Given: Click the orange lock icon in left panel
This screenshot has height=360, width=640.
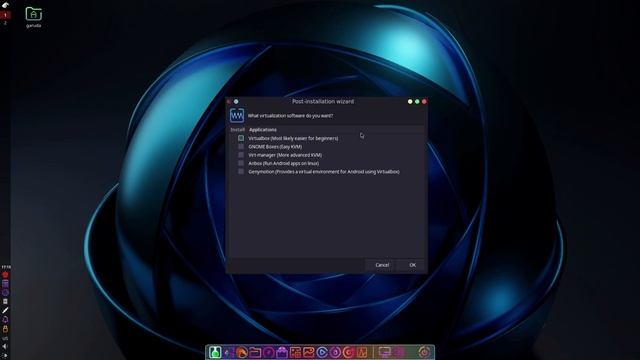Looking at the screenshot, I should 5,329.
